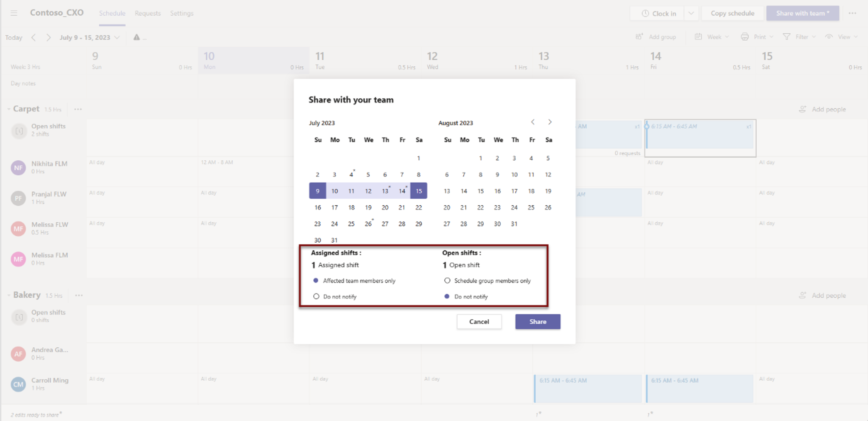This screenshot has height=421, width=868.
Task: Open the Filter dropdown
Action: pos(800,37)
